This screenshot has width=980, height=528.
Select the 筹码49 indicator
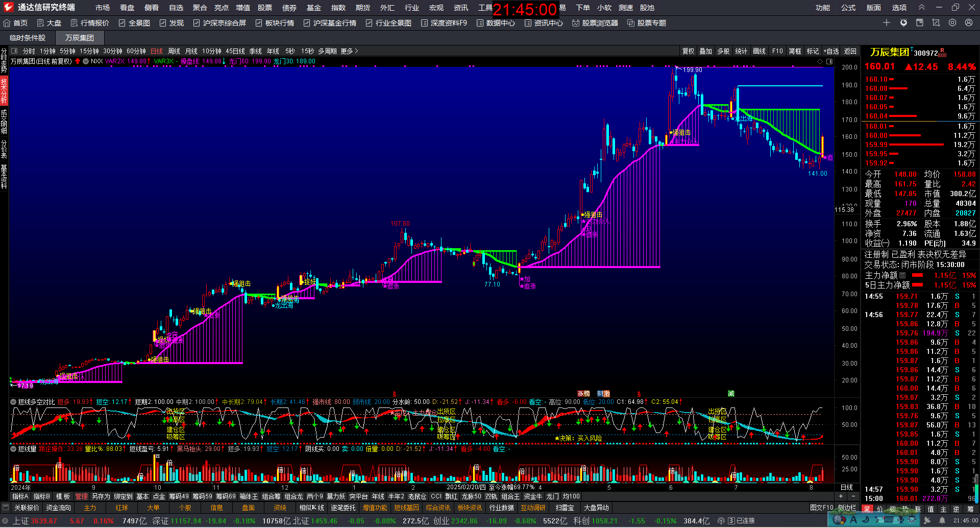coord(179,496)
